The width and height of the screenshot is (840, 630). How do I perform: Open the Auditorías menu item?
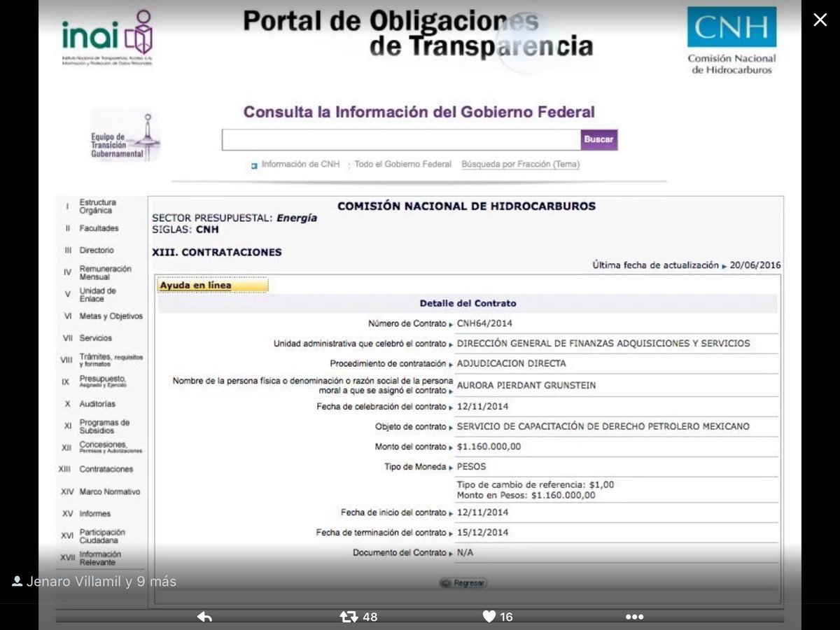click(x=97, y=404)
